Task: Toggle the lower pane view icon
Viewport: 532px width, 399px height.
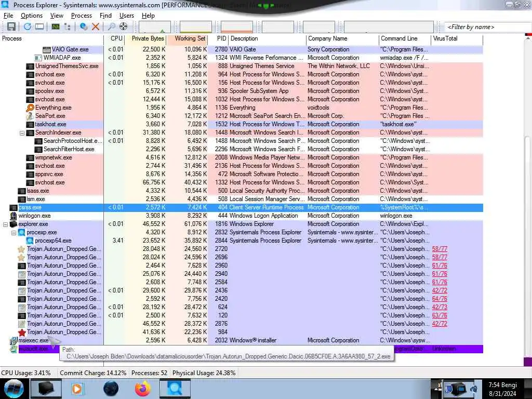Action: click(39, 26)
